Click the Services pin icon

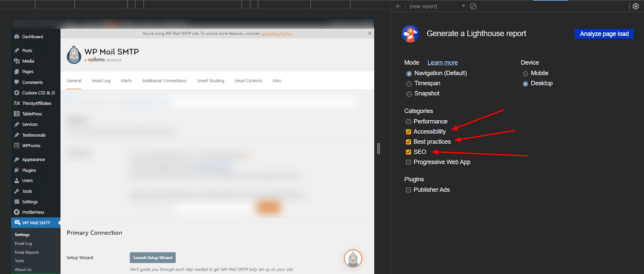pos(17,125)
